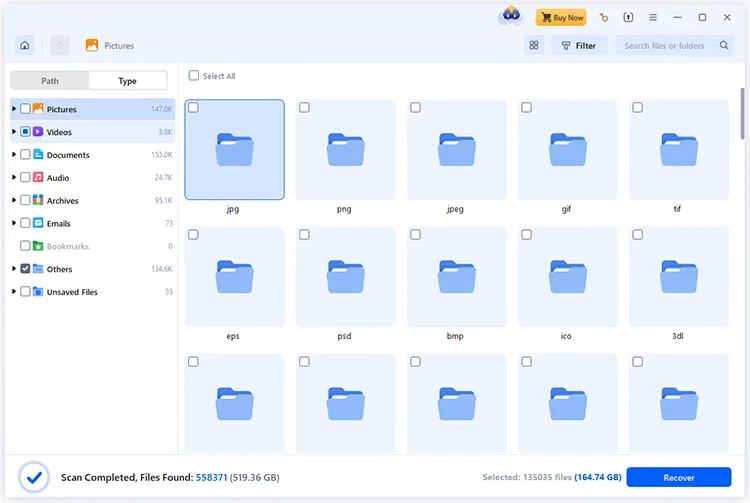Image resolution: width=750 pixels, height=503 pixels.
Task: Check the Select All checkbox
Action: (194, 76)
